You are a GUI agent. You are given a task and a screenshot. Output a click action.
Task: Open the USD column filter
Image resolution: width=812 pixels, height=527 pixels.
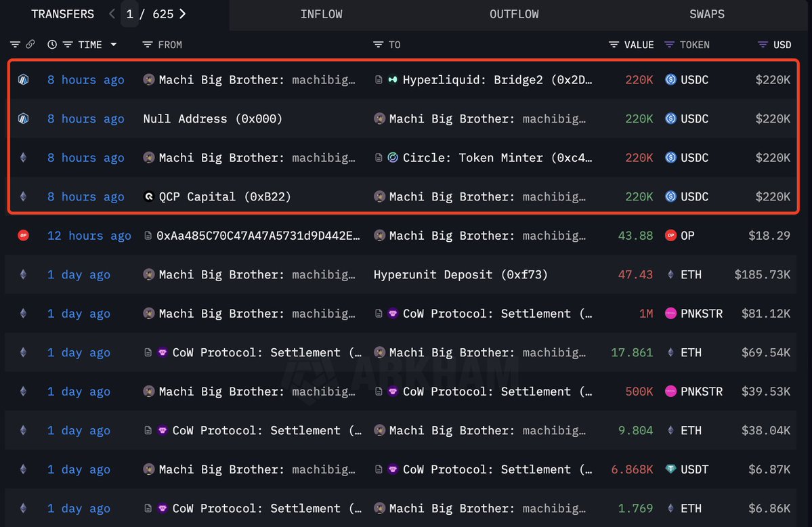(762, 45)
